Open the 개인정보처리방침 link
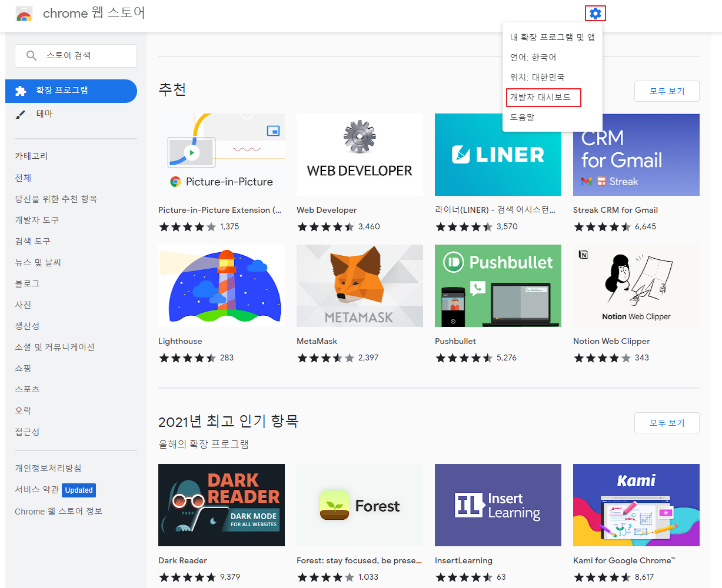The image size is (722, 588). [x=48, y=468]
